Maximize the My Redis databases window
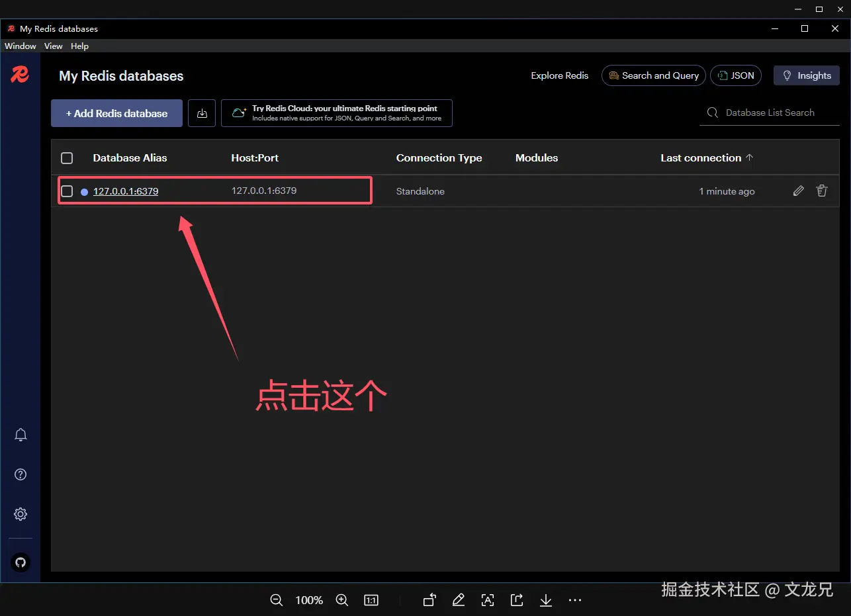The image size is (851, 616). 805,28
